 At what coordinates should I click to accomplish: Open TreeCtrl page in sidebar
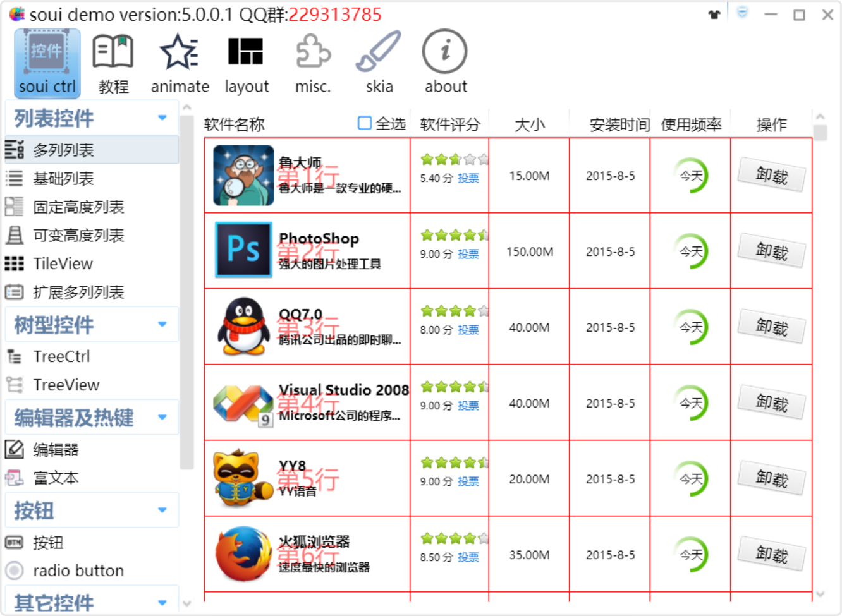click(x=92, y=356)
